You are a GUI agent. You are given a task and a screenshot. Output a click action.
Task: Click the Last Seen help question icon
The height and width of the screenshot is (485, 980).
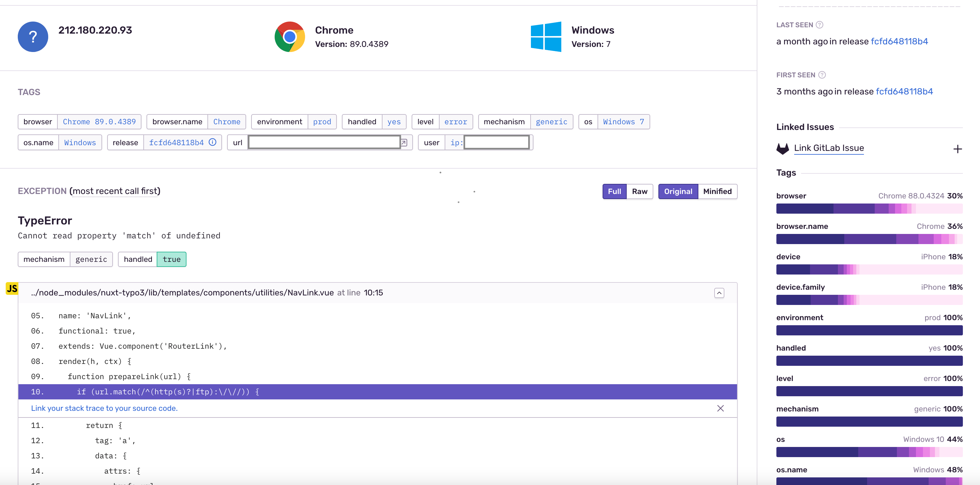coord(820,25)
